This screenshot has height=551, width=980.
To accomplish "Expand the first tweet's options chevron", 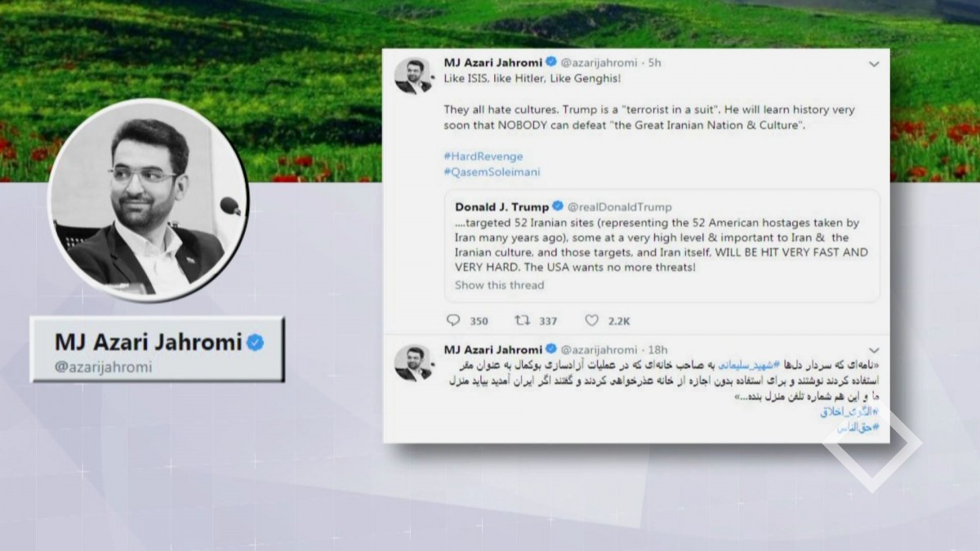I will 874,64.
